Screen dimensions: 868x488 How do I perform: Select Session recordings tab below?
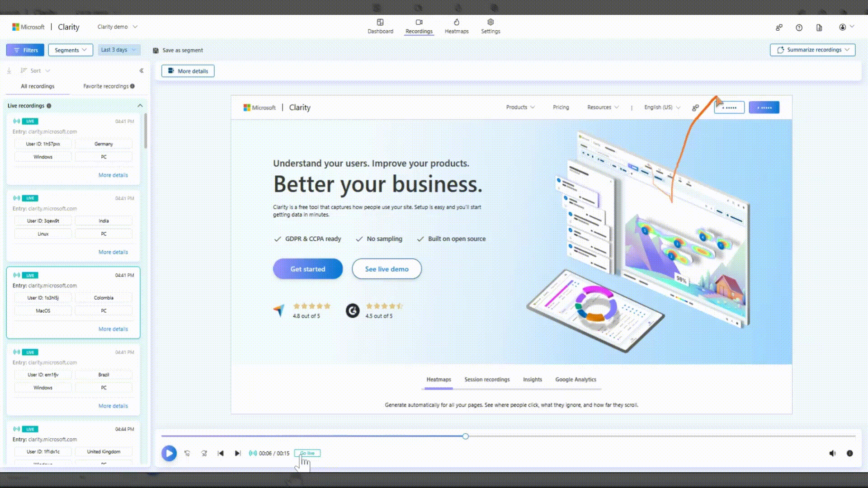click(x=487, y=380)
